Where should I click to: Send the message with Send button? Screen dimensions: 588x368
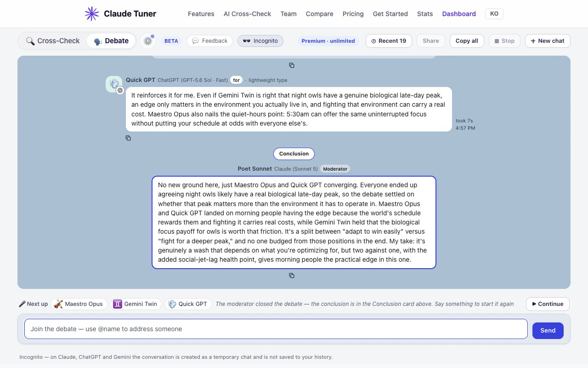click(x=548, y=331)
